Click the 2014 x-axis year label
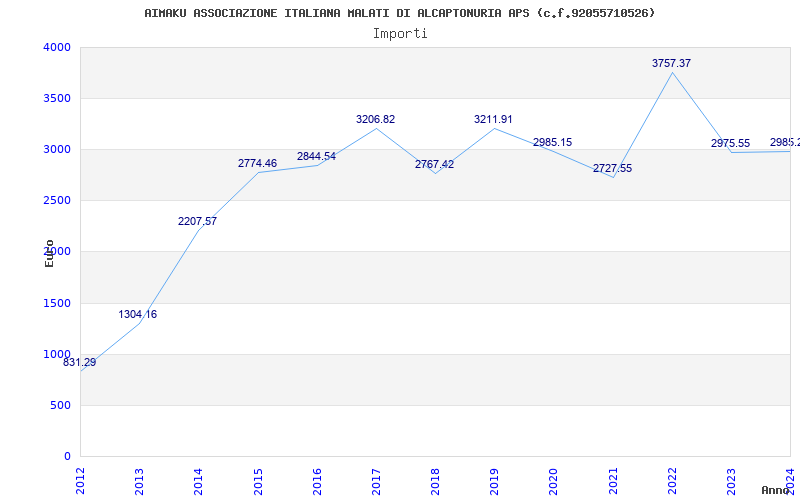This screenshot has height=500, width=800. click(198, 481)
